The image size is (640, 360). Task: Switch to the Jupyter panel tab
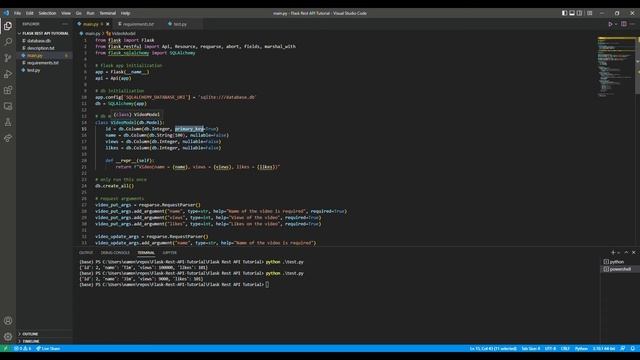(x=170, y=253)
